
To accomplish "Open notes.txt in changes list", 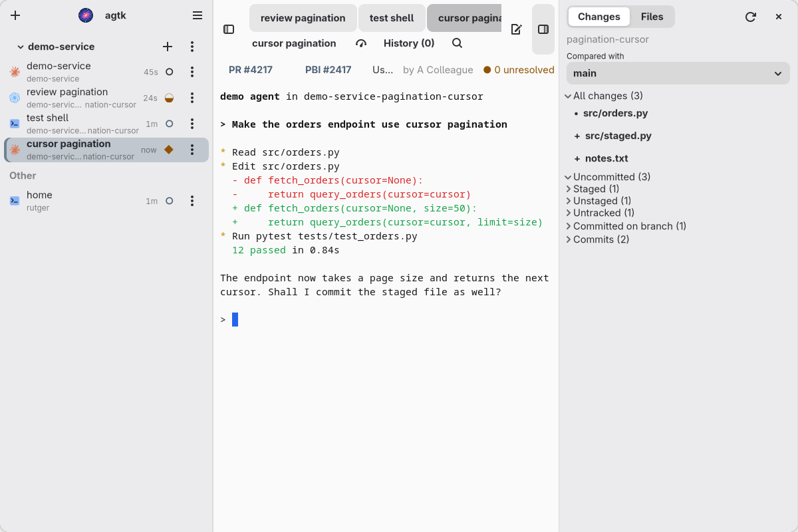I will click(x=606, y=158).
